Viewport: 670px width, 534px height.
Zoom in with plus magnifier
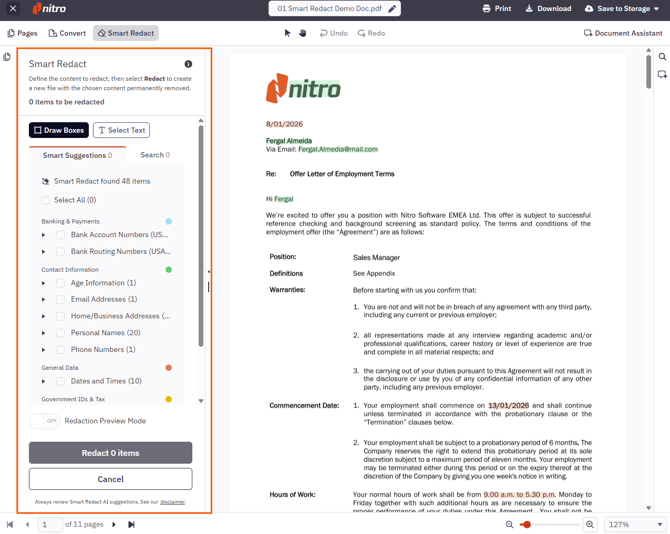coord(590,524)
